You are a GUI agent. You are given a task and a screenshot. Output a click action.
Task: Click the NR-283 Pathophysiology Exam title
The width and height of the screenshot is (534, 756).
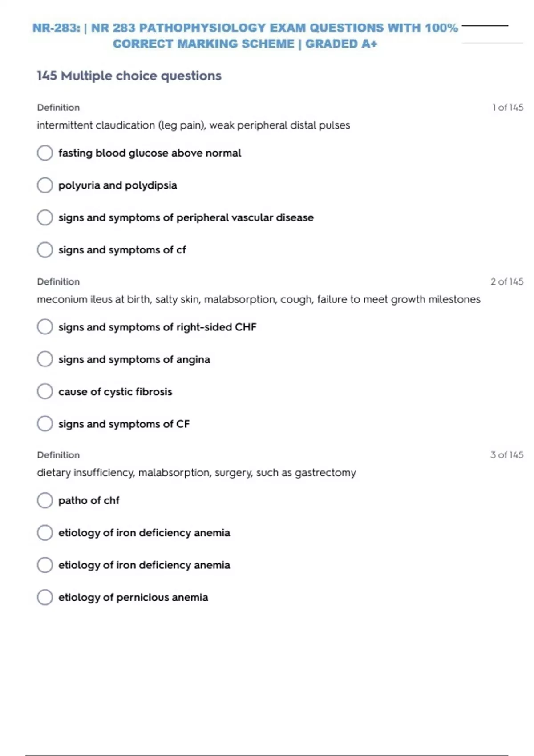(245, 36)
